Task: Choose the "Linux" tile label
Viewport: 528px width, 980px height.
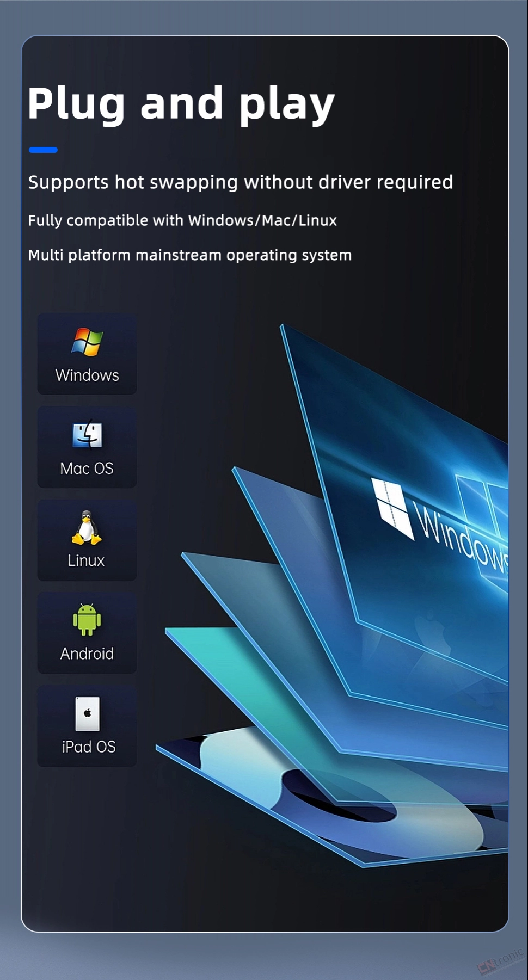Action: (87, 560)
